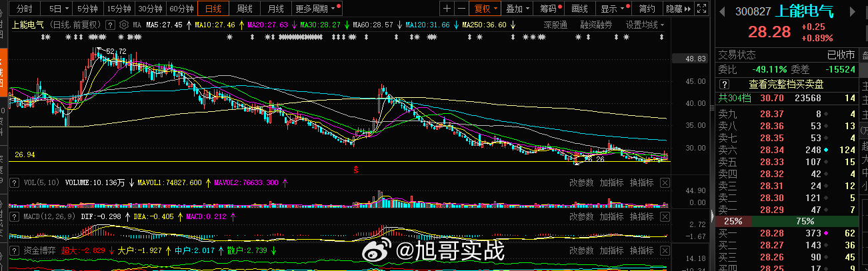Select 卖一 order row at 28.29

(788, 210)
